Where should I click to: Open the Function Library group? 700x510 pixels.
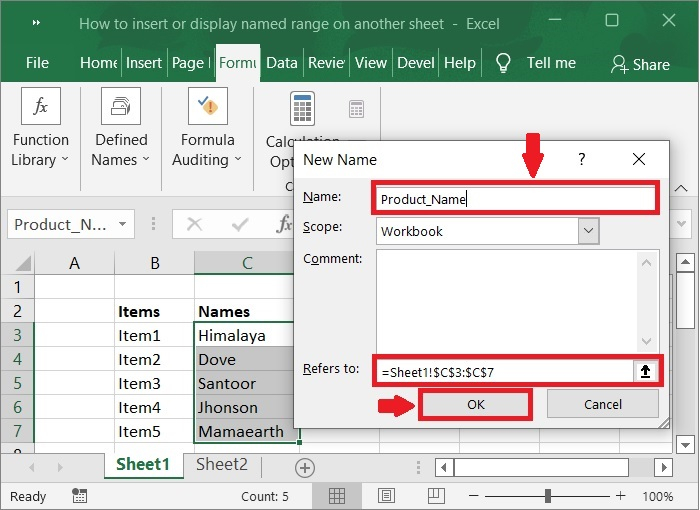coord(40,129)
